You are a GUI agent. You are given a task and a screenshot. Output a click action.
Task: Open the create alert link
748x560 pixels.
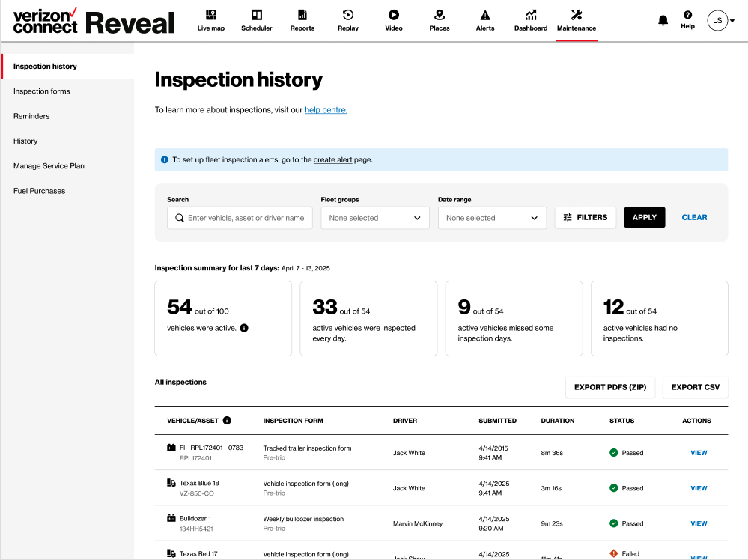pyautogui.click(x=332, y=159)
